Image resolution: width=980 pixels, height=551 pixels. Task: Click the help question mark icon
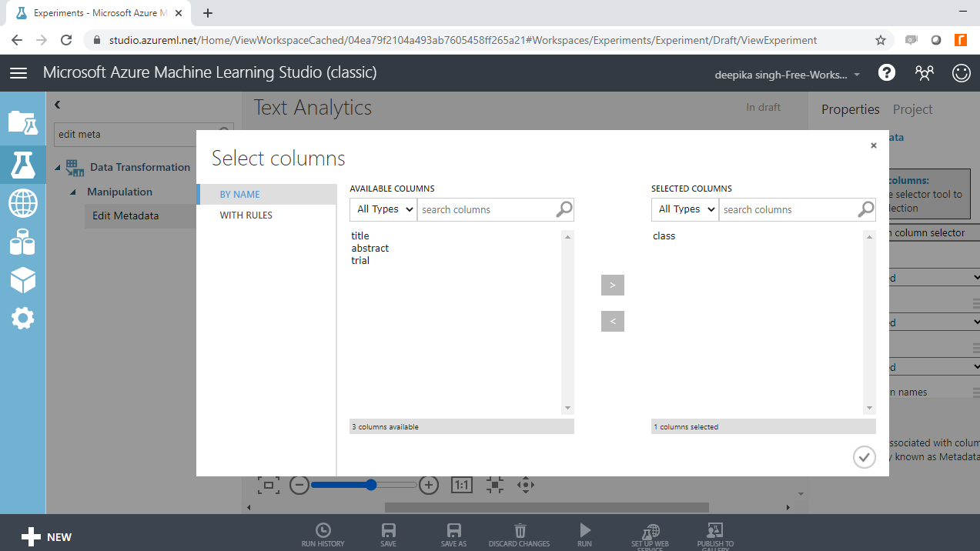click(887, 72)
